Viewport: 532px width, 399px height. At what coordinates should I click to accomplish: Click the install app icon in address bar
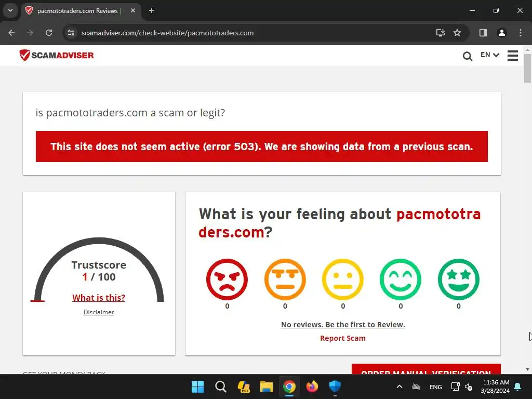[441, 33]
